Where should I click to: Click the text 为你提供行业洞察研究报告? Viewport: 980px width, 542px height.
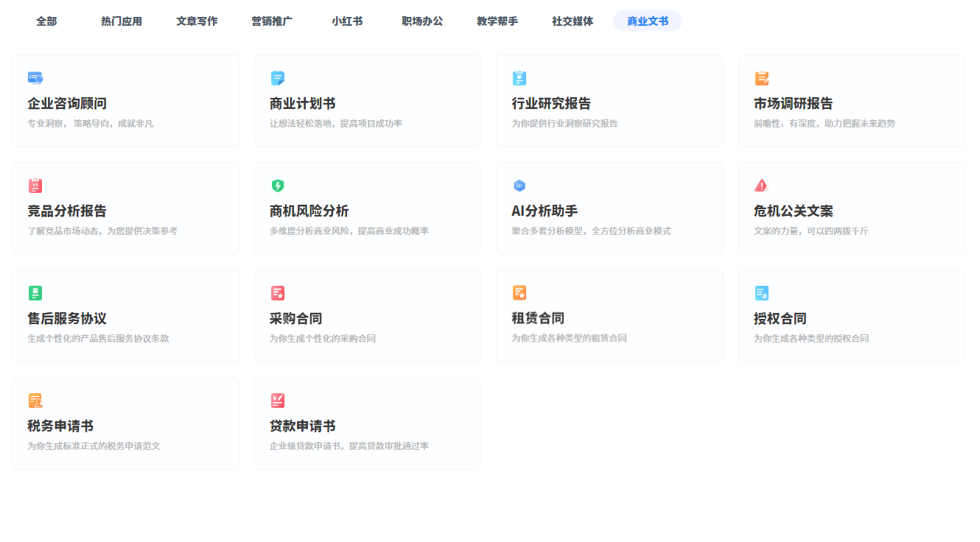(564, 124)
